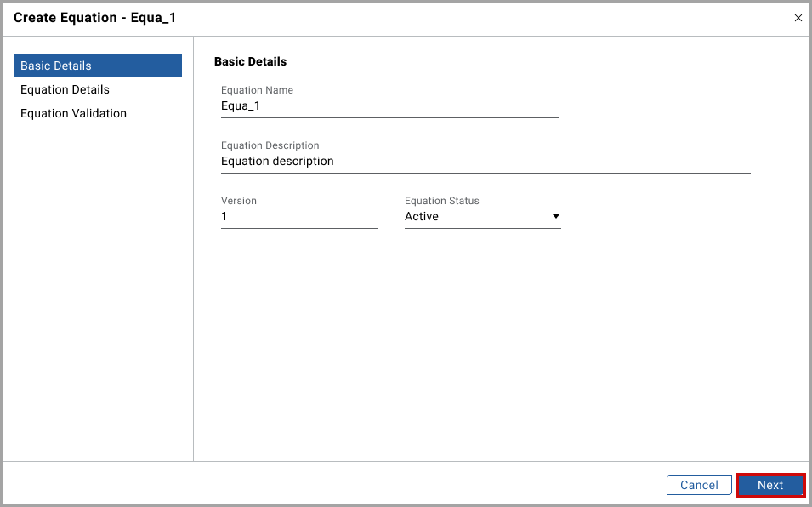Switch to Equation Validation step
This screenshot has width=812, height=507.
pos(73,113)
